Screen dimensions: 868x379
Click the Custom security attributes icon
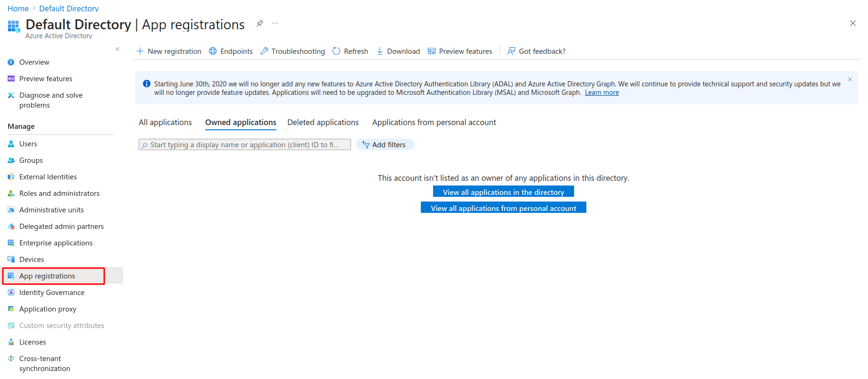tap(11, 326)
